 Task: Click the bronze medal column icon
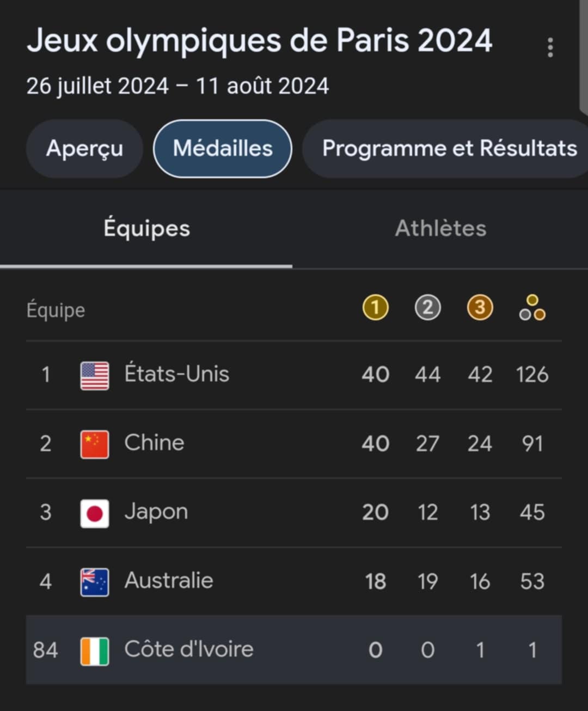click(480, 308)
